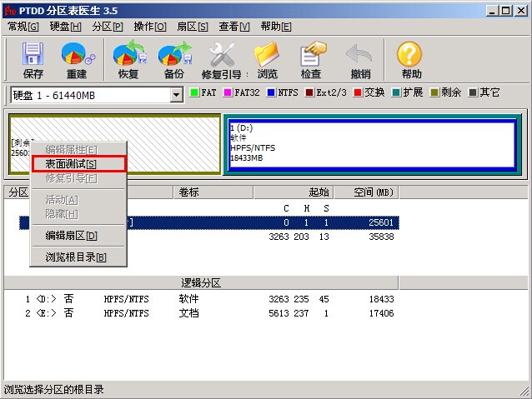The width and height of the screenshot is (532, 399).
Task: Open the 分区[P] menu
Action: [108, 27]
